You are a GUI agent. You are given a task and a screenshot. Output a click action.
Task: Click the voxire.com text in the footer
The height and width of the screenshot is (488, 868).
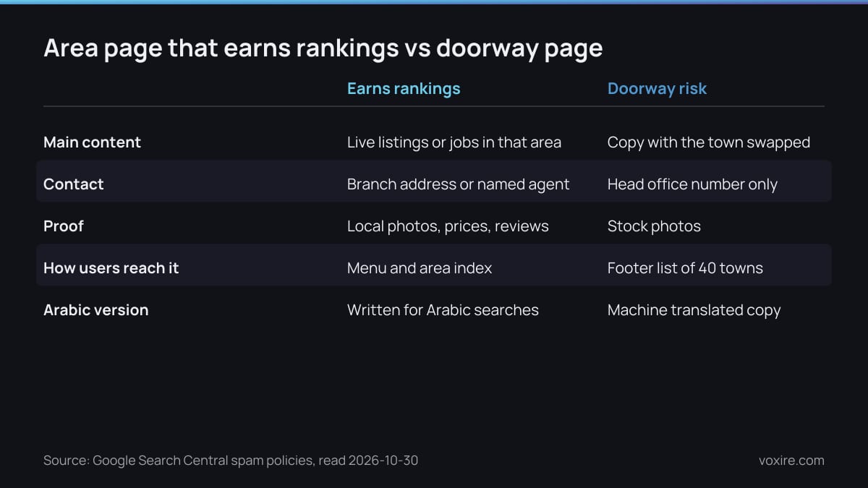pyautogui.click(x=791, y=461)
